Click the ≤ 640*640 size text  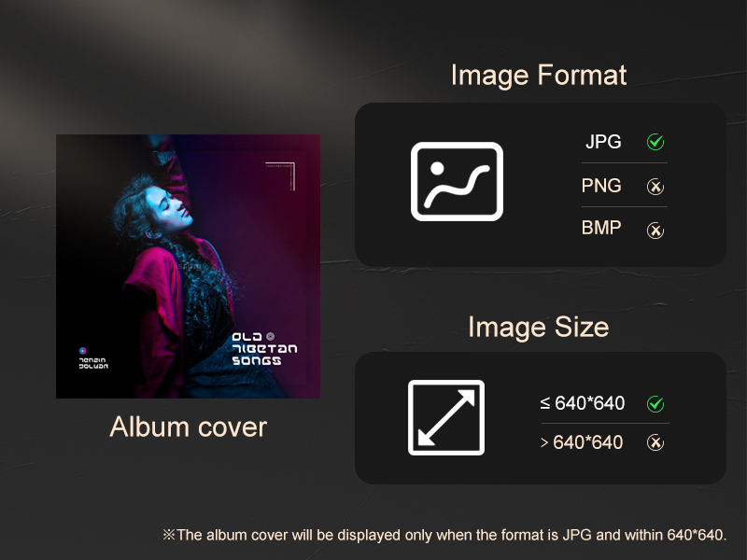[x=582, y=403]
